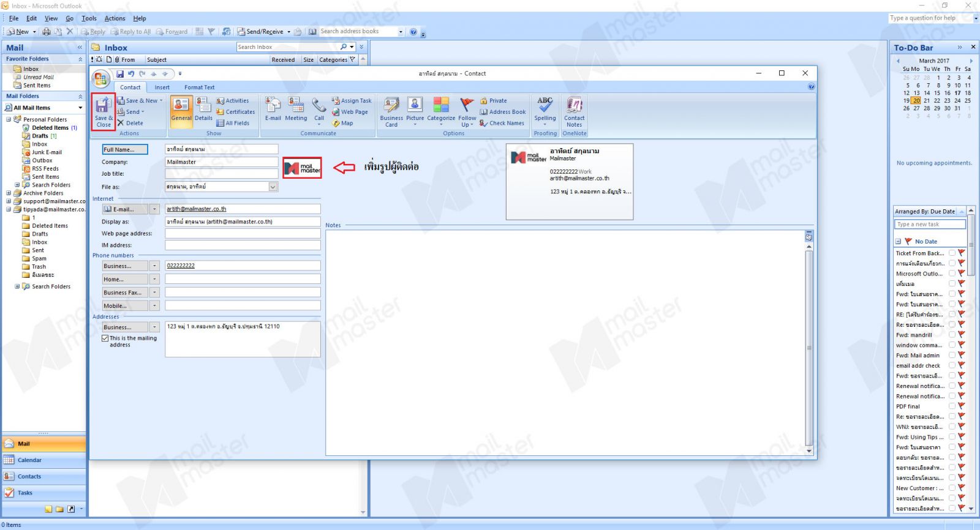
Task: Expand the Archive Folders tree node
Action: [9, 193]
